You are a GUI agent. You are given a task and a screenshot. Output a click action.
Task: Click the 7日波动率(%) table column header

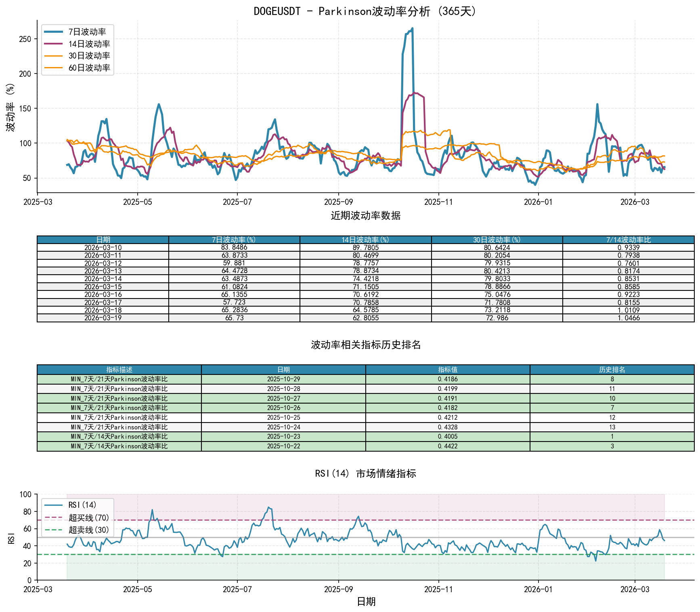[234, 240]
